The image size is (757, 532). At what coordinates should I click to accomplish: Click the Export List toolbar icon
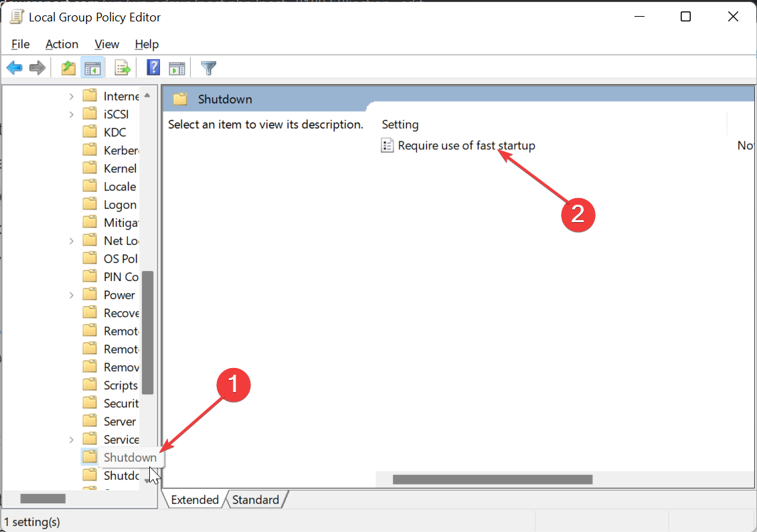(122, 68)
